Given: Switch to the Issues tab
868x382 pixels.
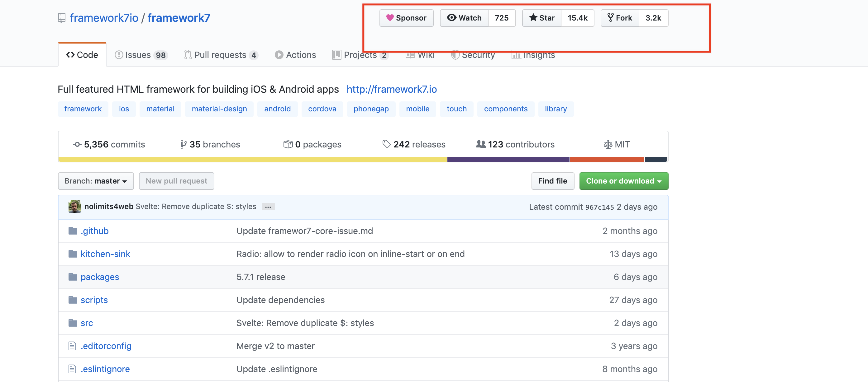Looking at the screenshot, I should coord(141,55).
